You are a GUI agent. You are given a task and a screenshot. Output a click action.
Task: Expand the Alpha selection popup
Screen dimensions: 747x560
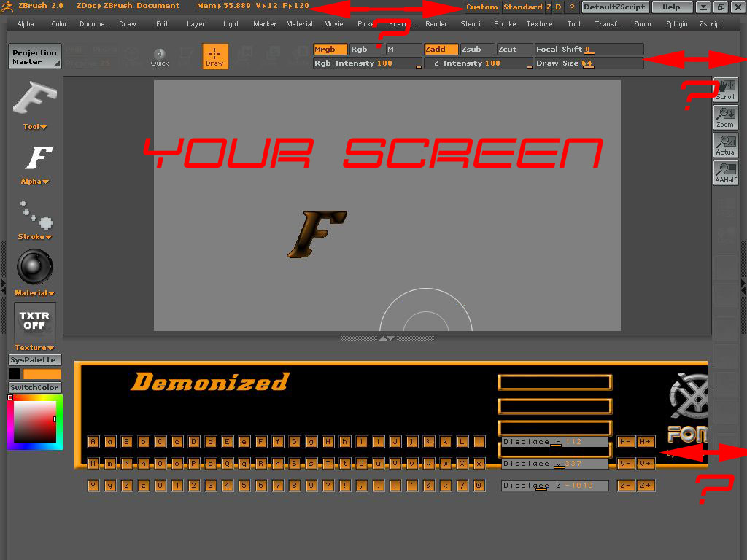[34, 182]
